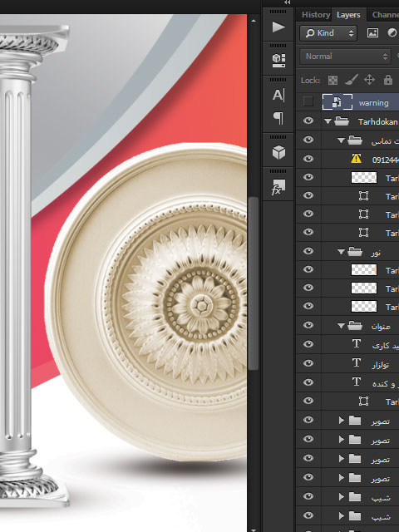Click the ت تماس group folder icon
Screen dimensions: 399x532
(x=355, y=140)
